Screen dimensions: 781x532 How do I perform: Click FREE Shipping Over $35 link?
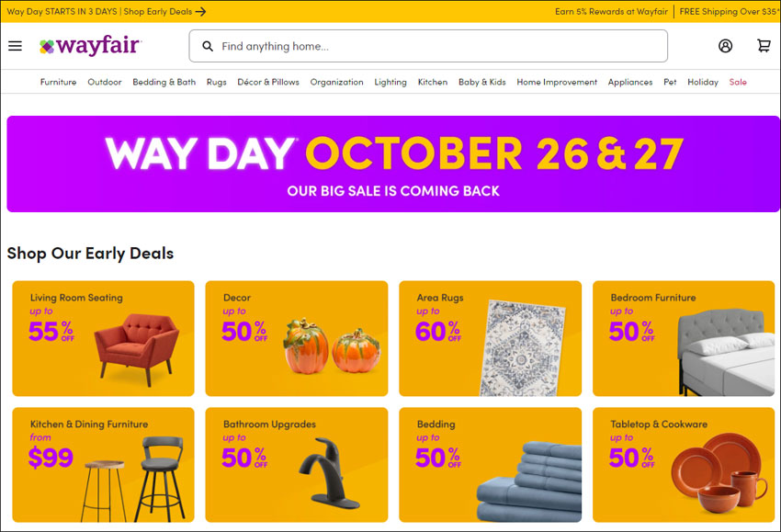[x=729, y=11]
